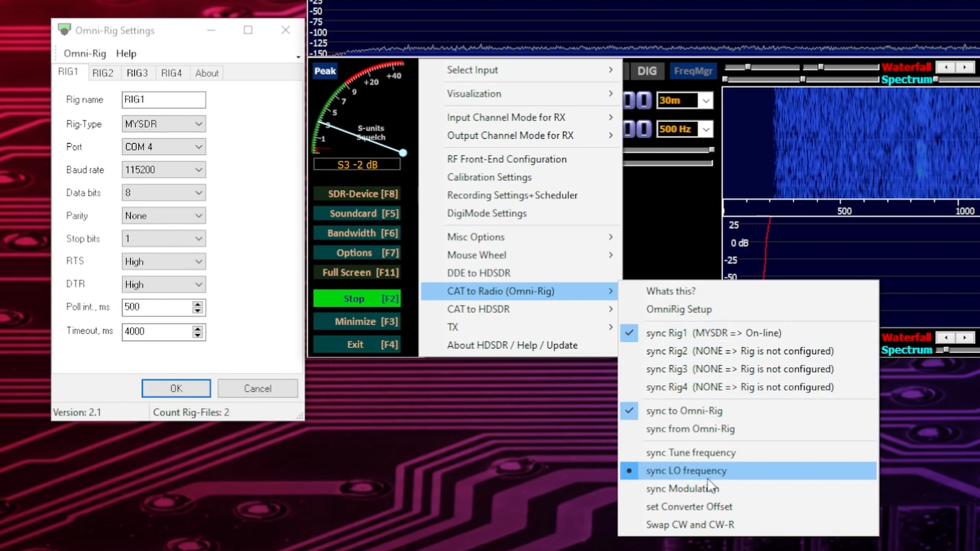Image resolution: width=980 pixels, height=551 pixels.
Task: Expand the Baud rate 115200 dropdown
Action: click(x=163, y=170)
